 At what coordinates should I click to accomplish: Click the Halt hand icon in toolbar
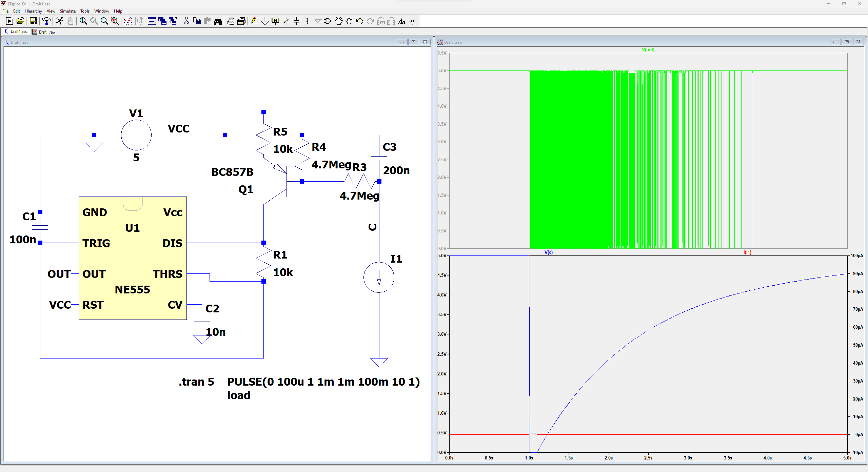point(70,21)
